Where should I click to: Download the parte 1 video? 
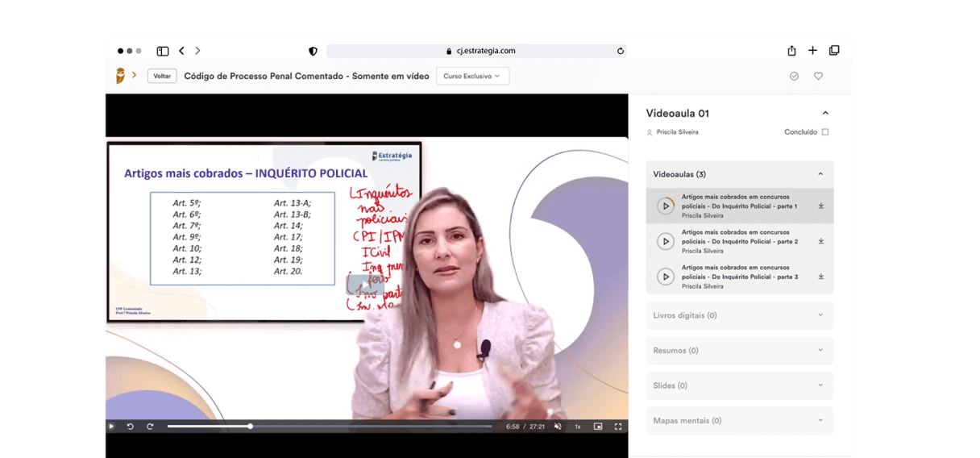point(821,206)
